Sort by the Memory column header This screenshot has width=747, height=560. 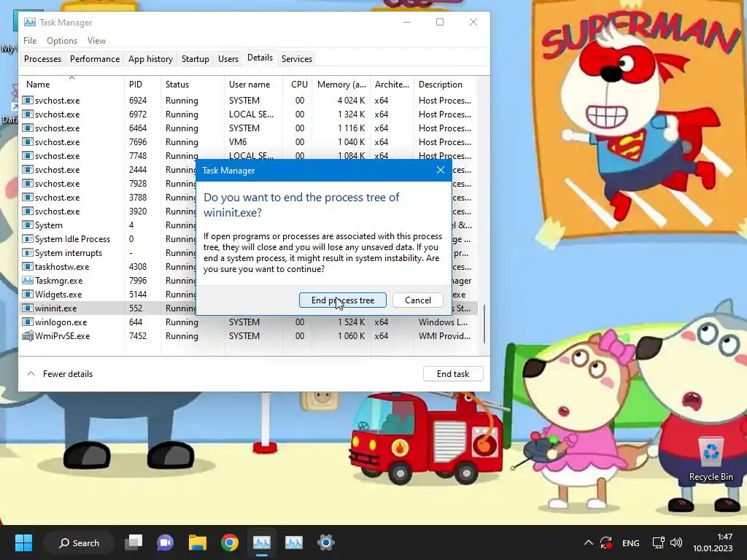(x=341, y=85)
